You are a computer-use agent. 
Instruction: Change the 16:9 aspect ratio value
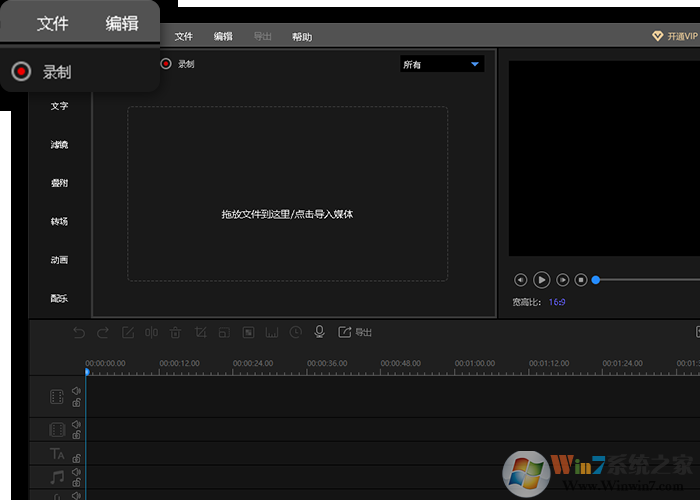point(557,302)
